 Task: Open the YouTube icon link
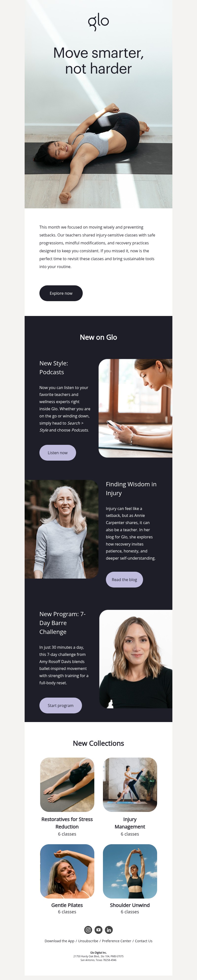[x=98, y=930]
